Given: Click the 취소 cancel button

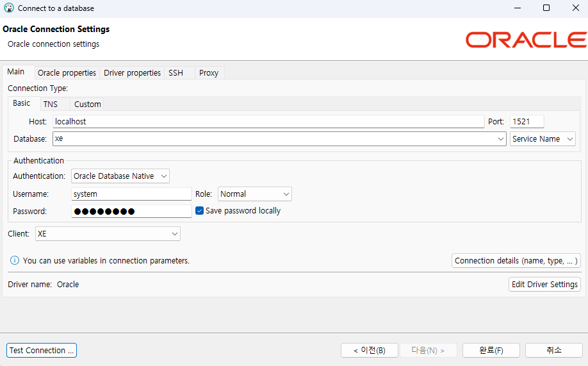Looking at the screenshot, I should [554, 350].
